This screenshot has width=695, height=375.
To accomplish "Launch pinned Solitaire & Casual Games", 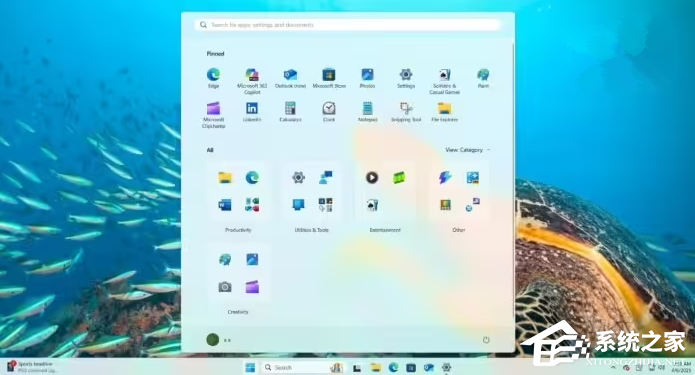I will [x=445, y=81].
